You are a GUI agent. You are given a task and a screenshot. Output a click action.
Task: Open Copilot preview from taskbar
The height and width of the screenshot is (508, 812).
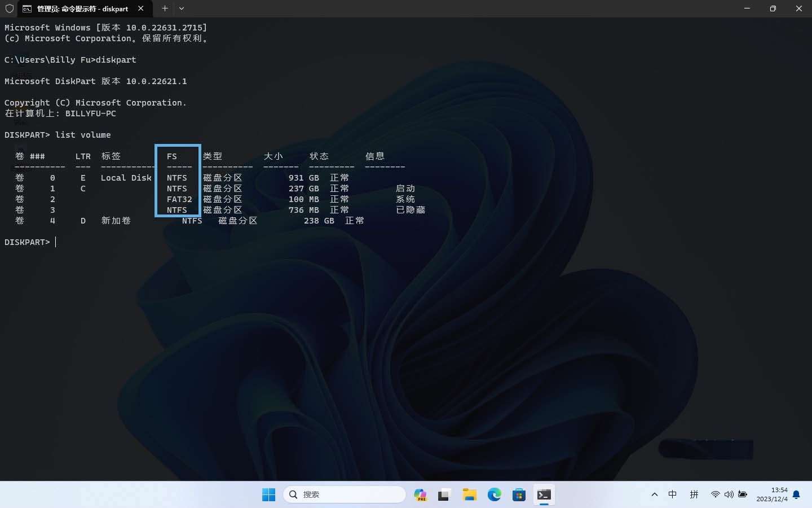pyautogui.click(x=420, y=495)
